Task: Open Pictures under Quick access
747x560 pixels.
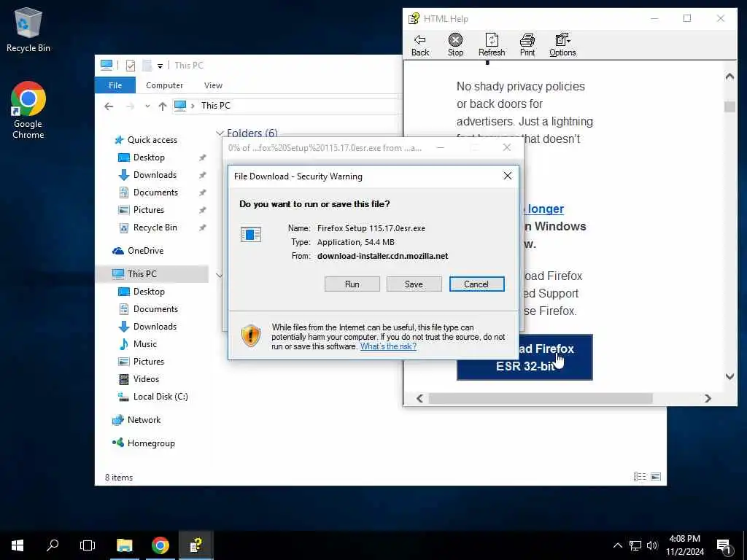Action: click(x=148, y=210)
